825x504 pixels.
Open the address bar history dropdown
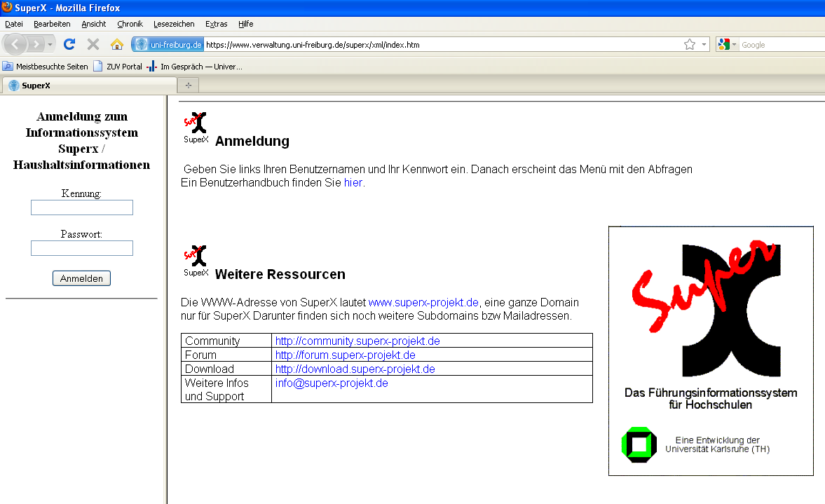click(704, 45)
